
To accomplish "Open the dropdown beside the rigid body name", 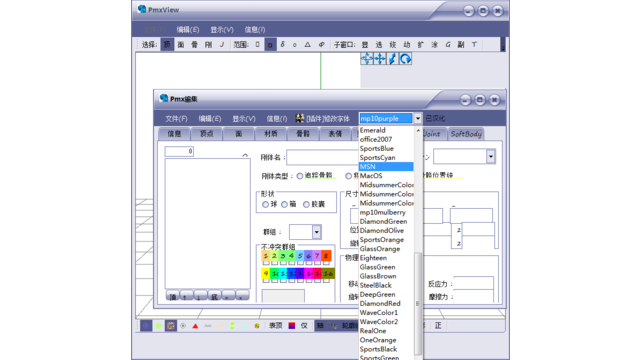I will click(x=491, y=156).
